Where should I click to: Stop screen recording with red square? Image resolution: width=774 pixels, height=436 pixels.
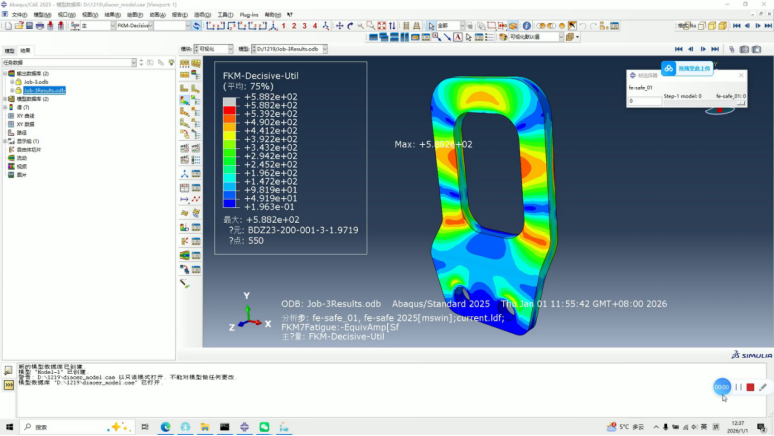[750, 387]
